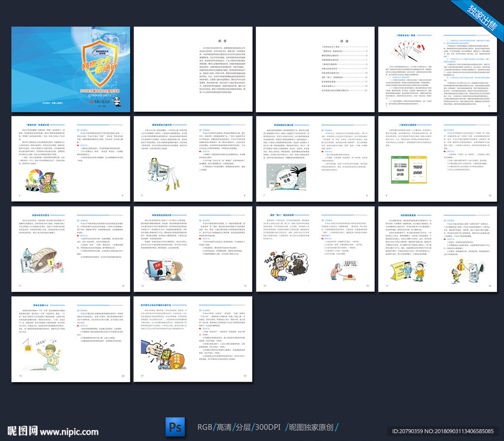The width and height of the screenshot is (504, 441).
Task: Click the 网络安全一路随行 shield emblem
Action: [x=99, y=63]
